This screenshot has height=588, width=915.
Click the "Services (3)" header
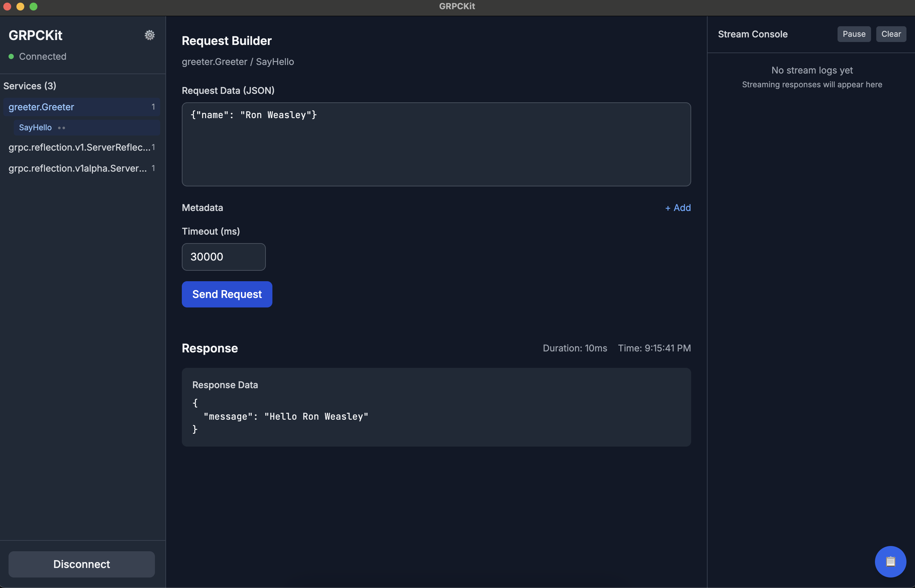click(x=30, y=86)
